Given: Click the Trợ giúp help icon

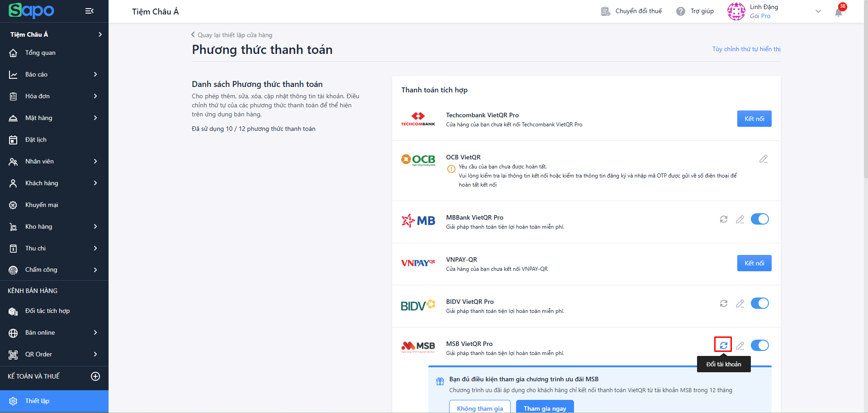Looking at the screenshot, I should coord(680,11).
